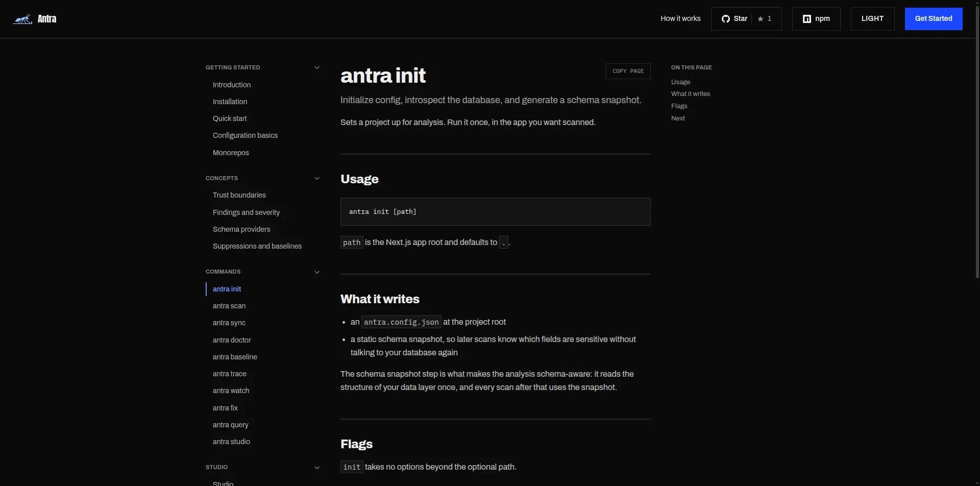Viewport: 980px width, 486px height.
Task: Open the antra fix command page
Action: tap(225, 408)
